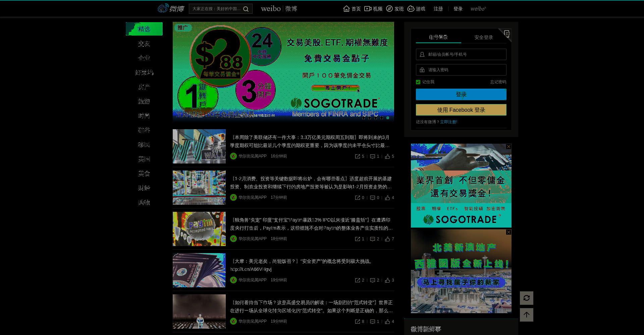Select 好莱坞 category in sidebar
Image resolution: width=644 pixels, height=335 pixels.
[144, 73]
